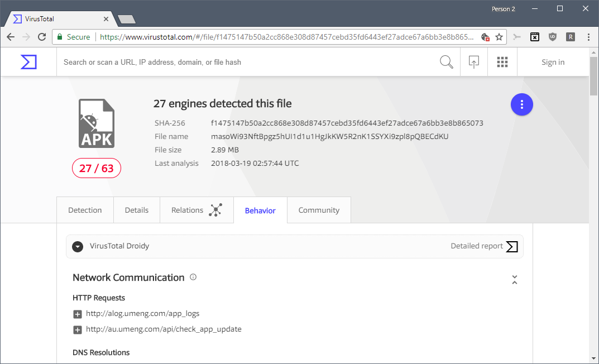Go back with the browser back arrow

pos(11,37)
